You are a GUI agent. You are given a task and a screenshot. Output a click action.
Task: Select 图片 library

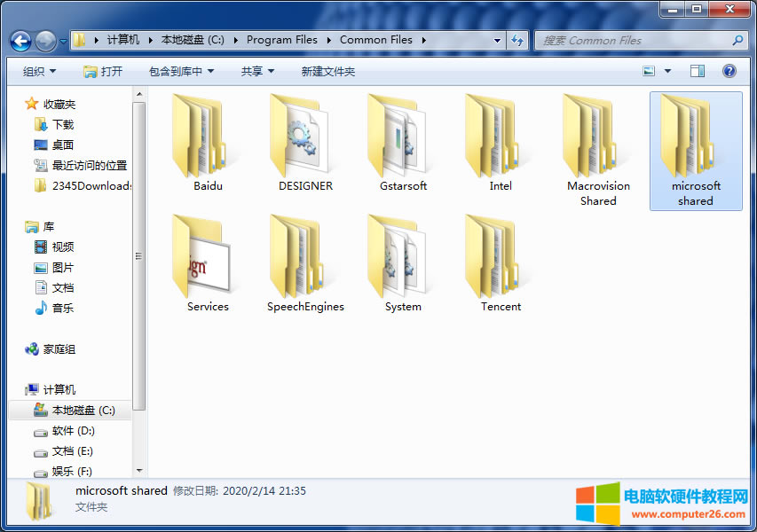54,268
